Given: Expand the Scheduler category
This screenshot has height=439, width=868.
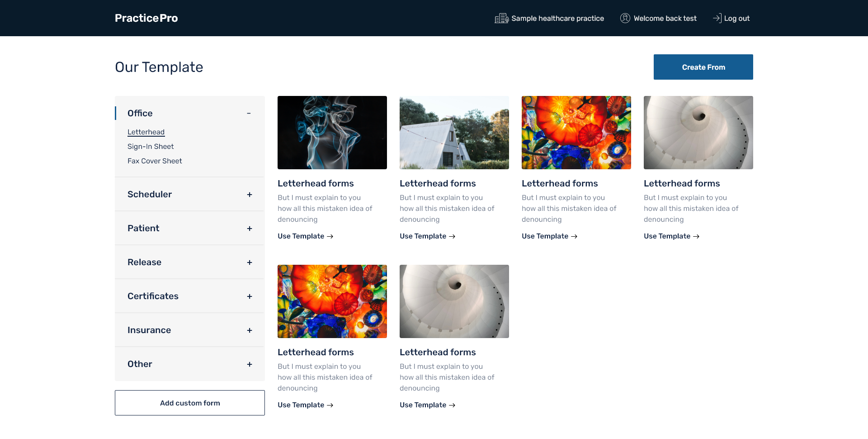Looking at the screenshot, I should pos(249,195).
